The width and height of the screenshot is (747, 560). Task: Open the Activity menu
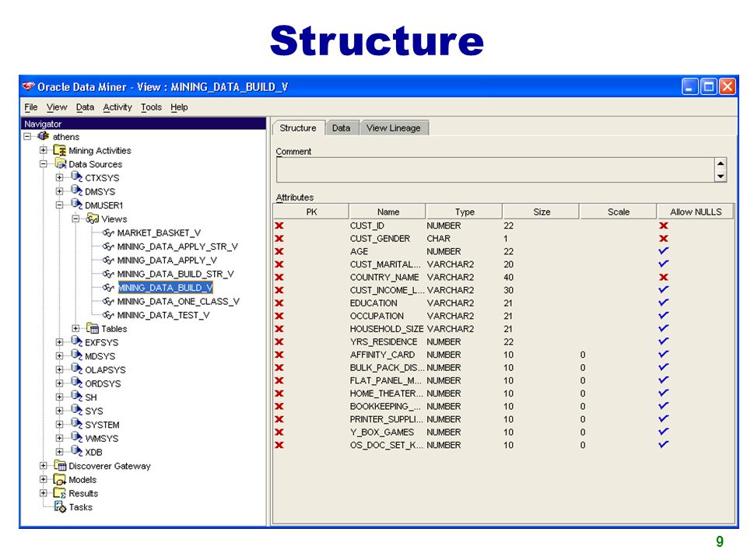[117, 107]
